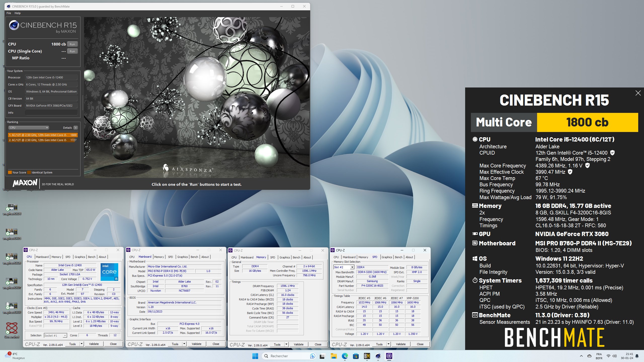Viewport: 644px width, 362px height.
Task: Click the Motherboard icon in BenchMate panel
Action: [475, 243]
